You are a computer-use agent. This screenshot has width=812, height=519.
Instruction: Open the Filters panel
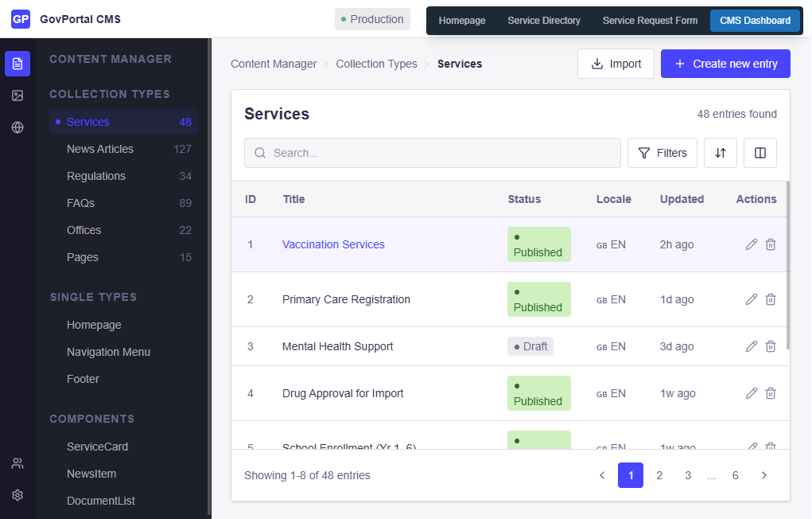pyautogui.click(x=662, y=152)
